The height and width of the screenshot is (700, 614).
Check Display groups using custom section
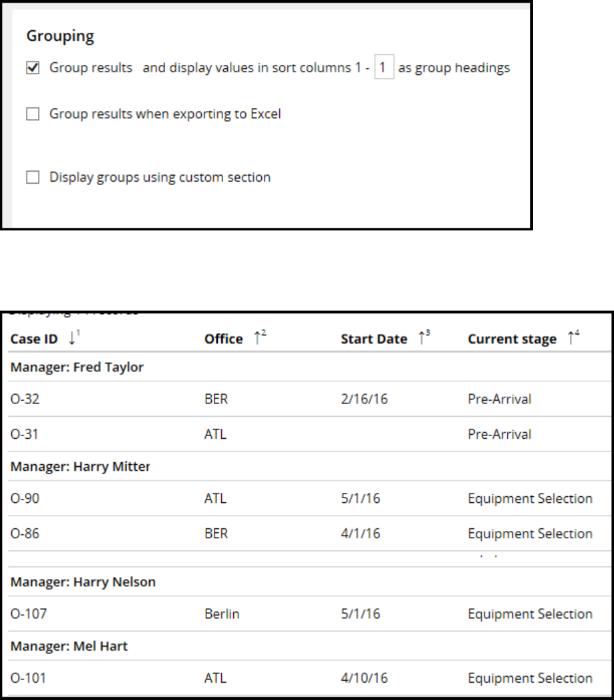33,178
